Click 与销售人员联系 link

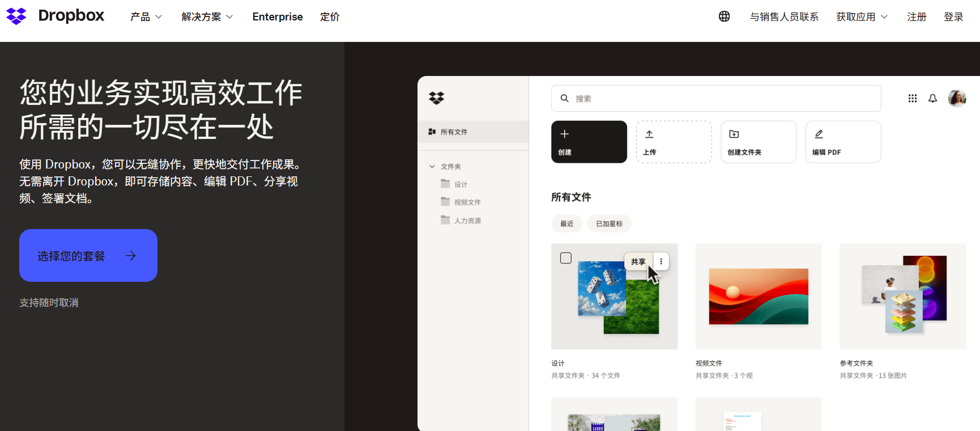tap(784, 17)
